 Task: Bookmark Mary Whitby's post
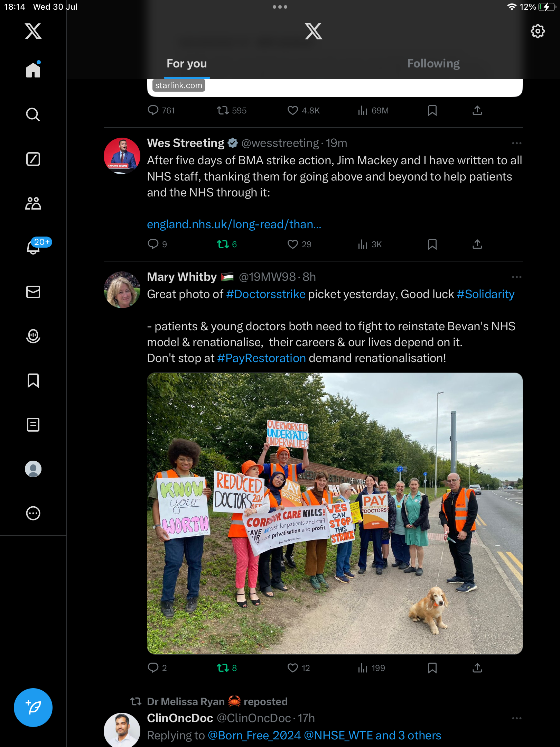432,668
